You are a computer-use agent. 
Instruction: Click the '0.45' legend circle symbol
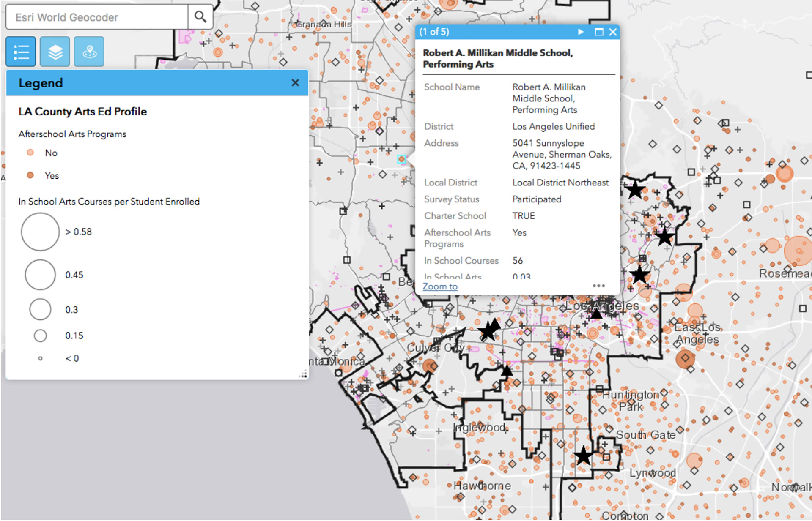click(x=40, y=275)
